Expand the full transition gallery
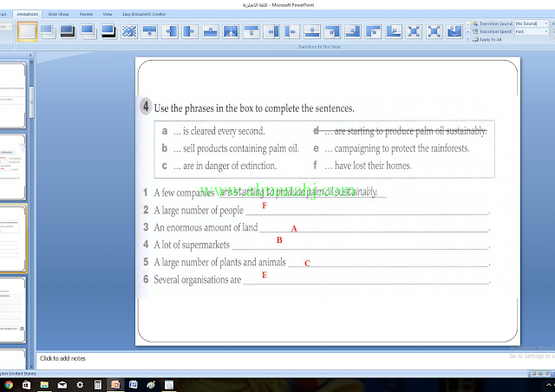Image resolution: width=555 pixels, height=392 pixels. click(468, 39)
